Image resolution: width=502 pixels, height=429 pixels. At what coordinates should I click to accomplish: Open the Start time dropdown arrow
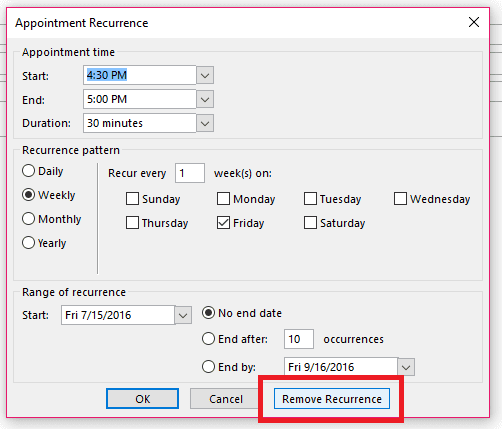click(x=205, y=75)
